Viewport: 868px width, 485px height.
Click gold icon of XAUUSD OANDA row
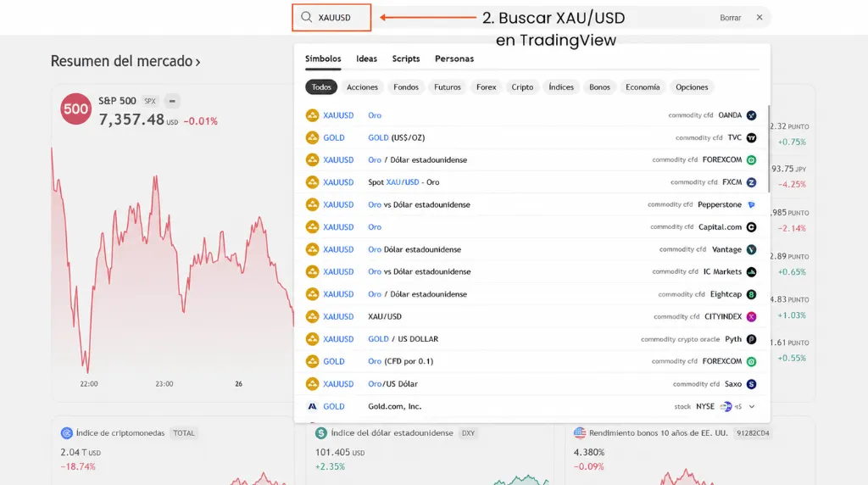(312, 115)
